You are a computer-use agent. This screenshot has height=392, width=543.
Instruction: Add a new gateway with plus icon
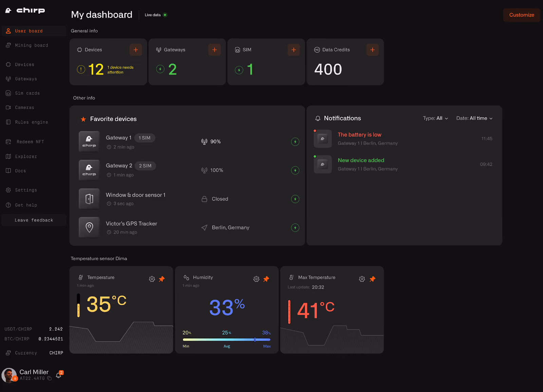click(x=214, y=50)
